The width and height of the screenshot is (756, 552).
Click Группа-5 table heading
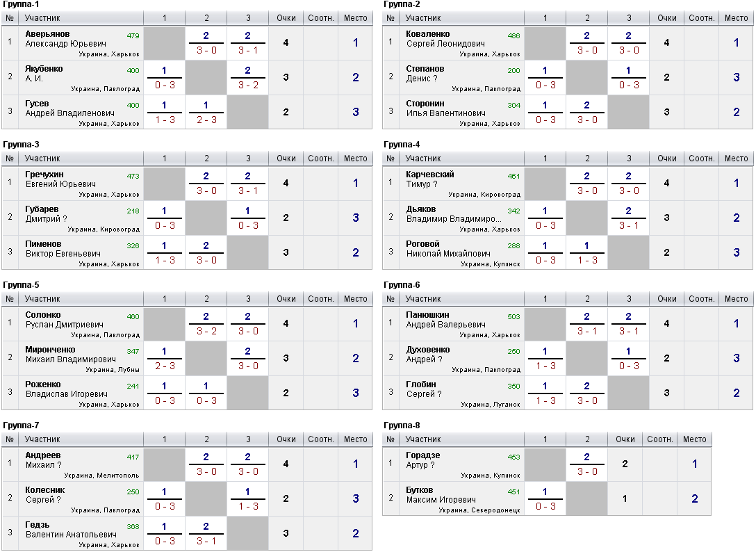(21, 284)
